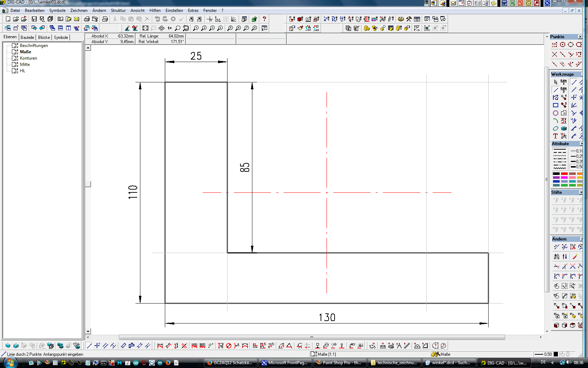Toggle the Beschriftungen layer icon

[15, 46]
